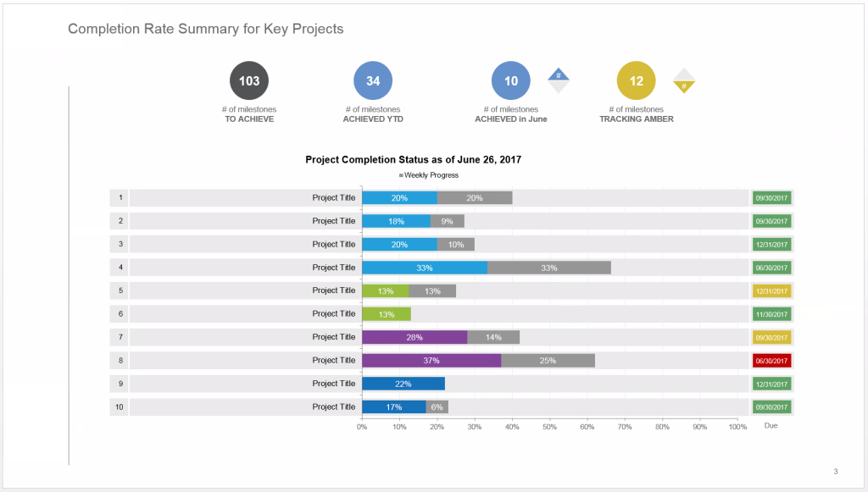Screen dimensions: 868x492
Task: Click the blue circle showing 10 milestones
Action: coord(511,81)
